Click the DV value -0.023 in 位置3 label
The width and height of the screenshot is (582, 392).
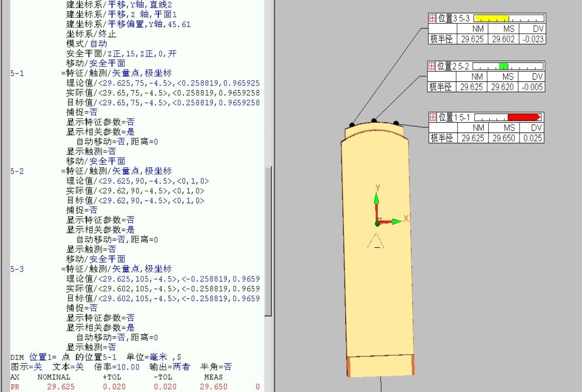click(533, 39)
